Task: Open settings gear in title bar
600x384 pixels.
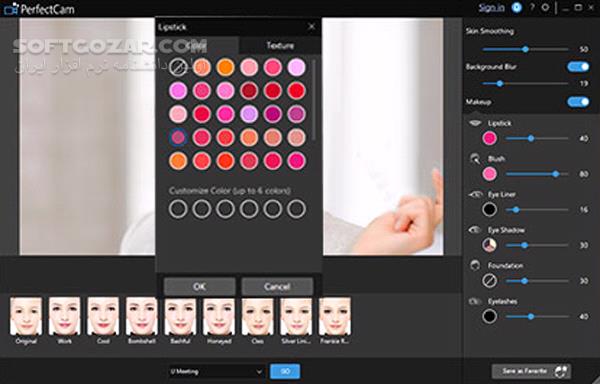Action: coord(545,7)
